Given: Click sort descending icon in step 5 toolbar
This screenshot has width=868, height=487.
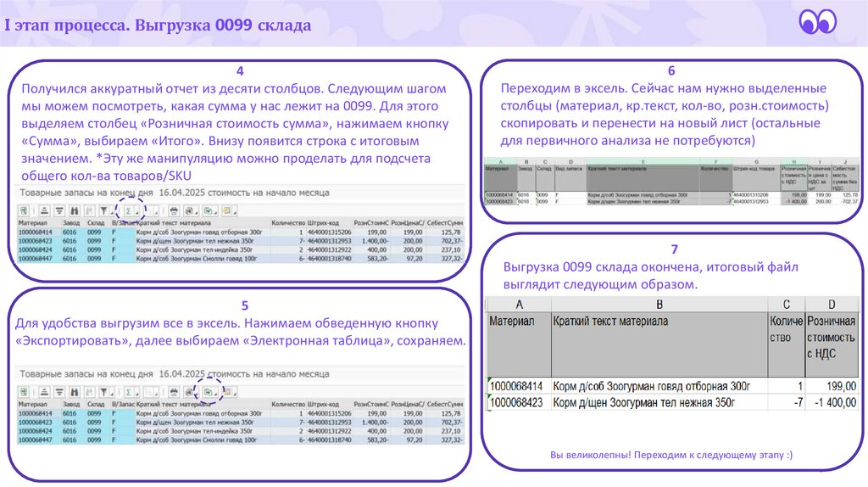Looking at the screenshot, I should click(59, 392).
